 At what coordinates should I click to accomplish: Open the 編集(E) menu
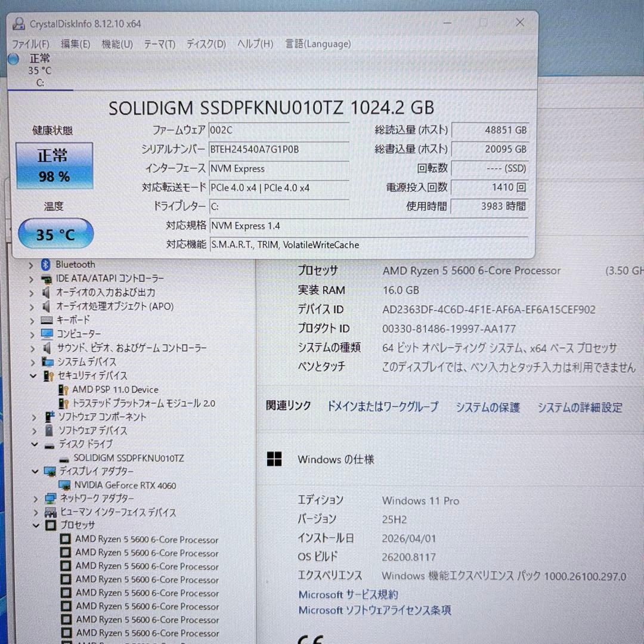[x=76, y=44]
